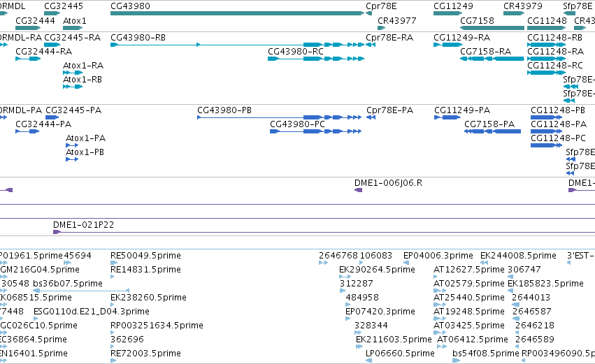Screen dimensions: 595x364
Task: Open the CG43980-PC protein label
Action: click(298, 124)
